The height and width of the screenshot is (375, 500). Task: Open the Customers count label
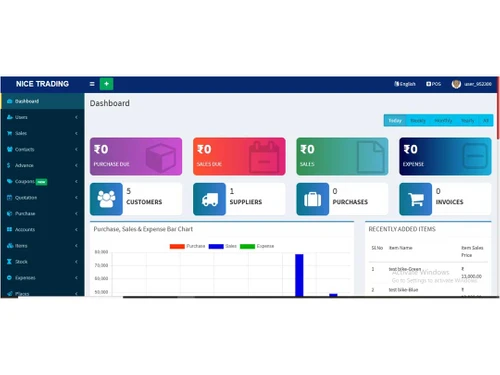point(144,202)
